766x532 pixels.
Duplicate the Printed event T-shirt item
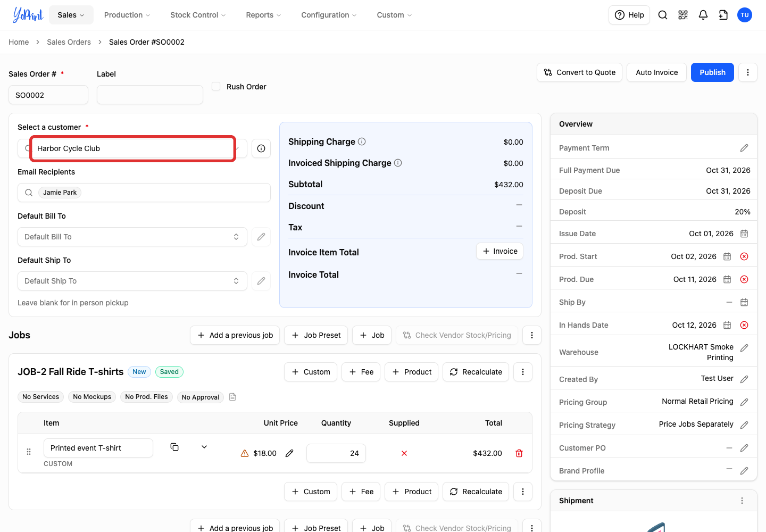click(174, 447)
